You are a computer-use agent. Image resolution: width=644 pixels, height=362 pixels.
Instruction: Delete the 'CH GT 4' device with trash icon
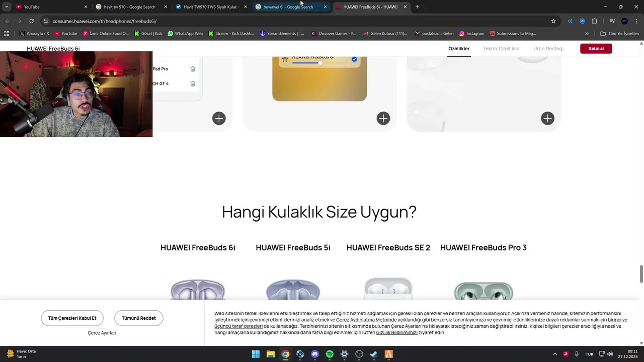pyautogui.click(x=193, y=83)
